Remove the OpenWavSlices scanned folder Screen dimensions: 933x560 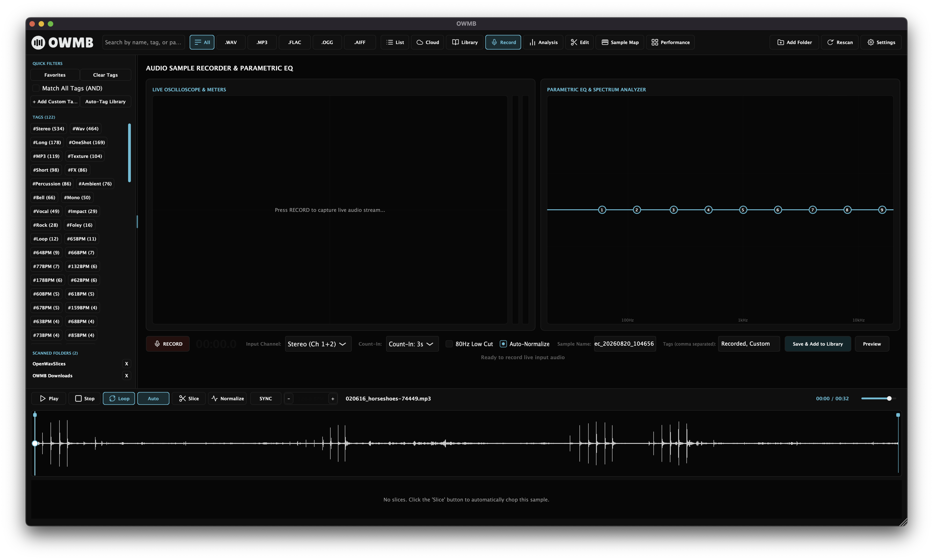[126, 364]
